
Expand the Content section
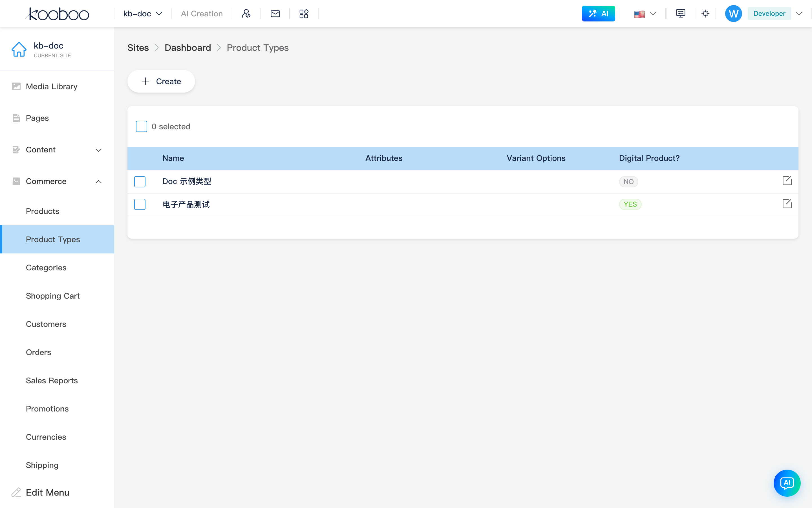point(57,150)
